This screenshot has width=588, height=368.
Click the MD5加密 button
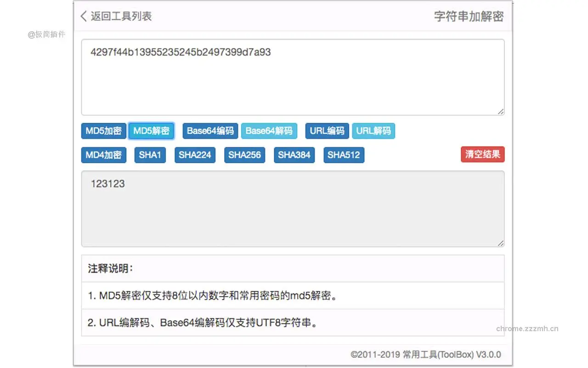click(x=103, y=131)
